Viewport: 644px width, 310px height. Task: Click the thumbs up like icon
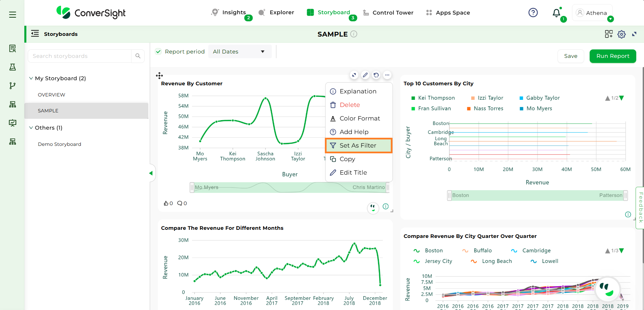pyautogui.click(x=166, y=203)
